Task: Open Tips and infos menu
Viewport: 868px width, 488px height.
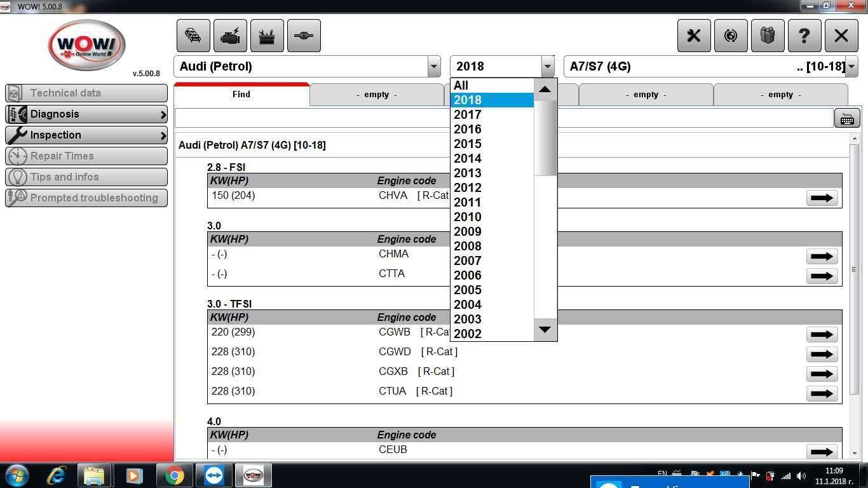Action: 86,177
